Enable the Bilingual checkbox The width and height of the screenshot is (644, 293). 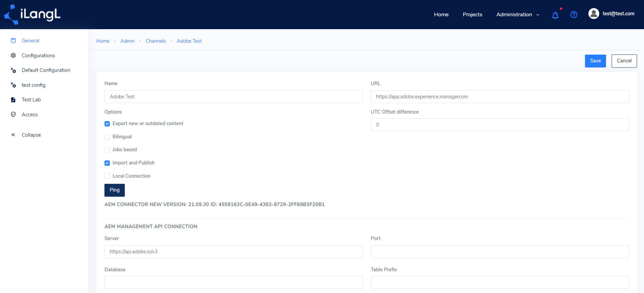(x=107, y=137)
